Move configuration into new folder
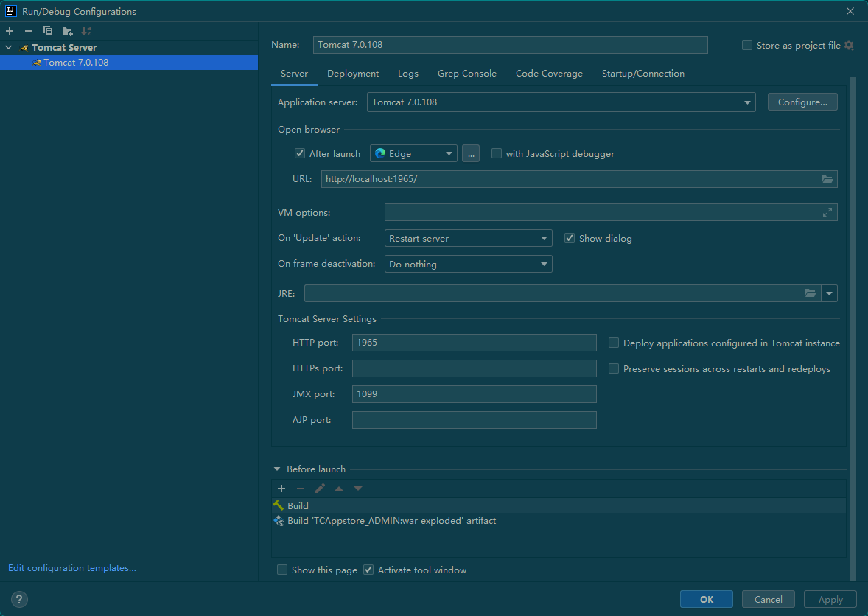 coord(67,31)
